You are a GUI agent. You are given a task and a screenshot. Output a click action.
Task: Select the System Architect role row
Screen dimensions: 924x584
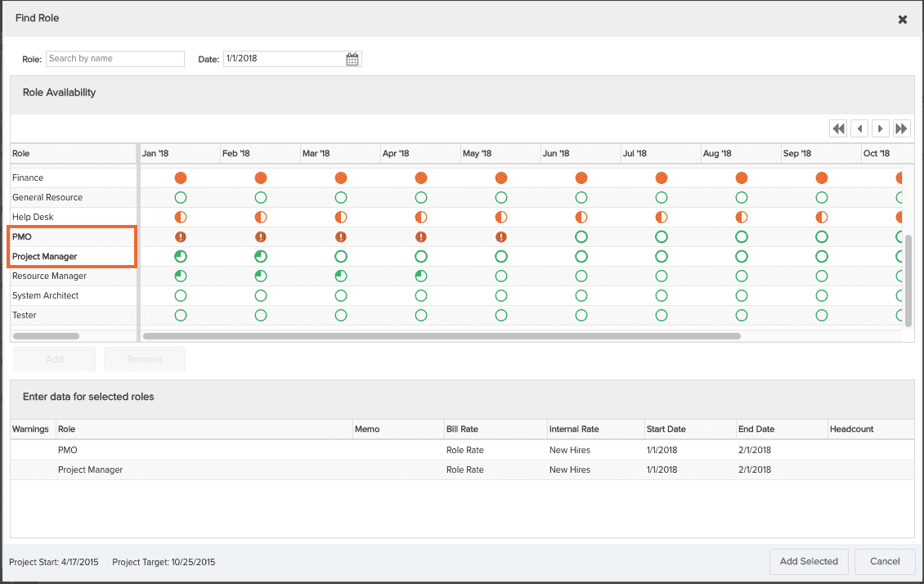click(74, 295)
